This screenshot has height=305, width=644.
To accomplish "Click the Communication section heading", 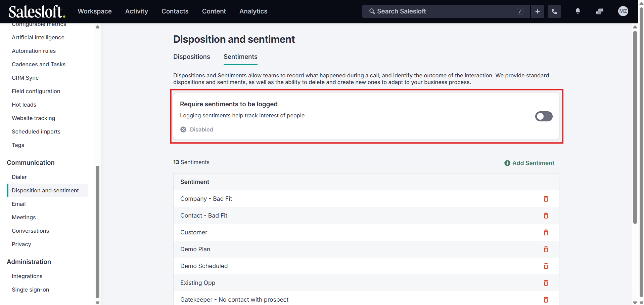I will click(31, 162).
